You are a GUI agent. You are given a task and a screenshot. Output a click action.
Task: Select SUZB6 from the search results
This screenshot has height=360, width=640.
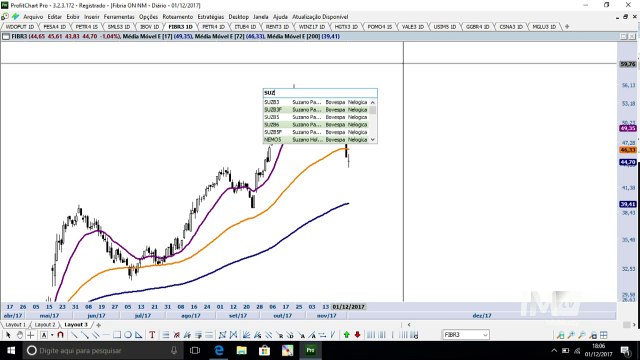[x=316, y=124]
